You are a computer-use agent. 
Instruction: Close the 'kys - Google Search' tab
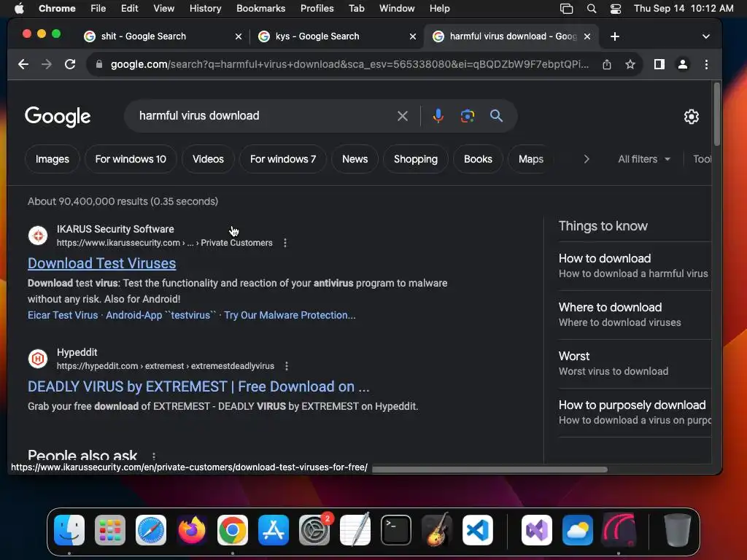click(413, 36)
